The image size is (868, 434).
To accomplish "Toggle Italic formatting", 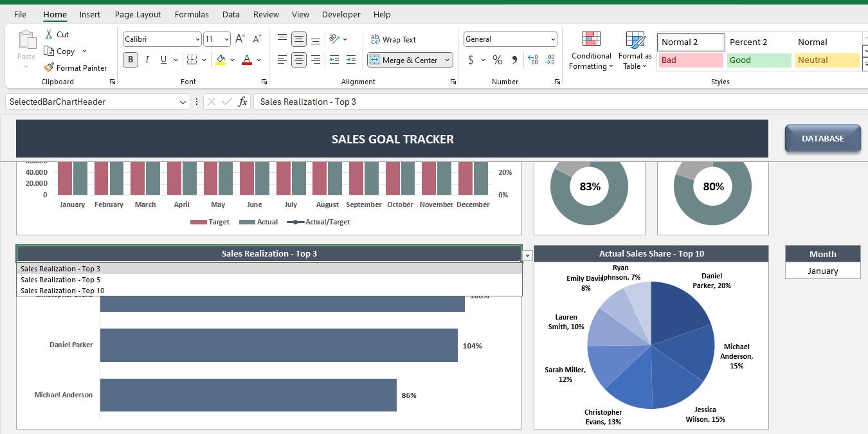I will 149,59.
